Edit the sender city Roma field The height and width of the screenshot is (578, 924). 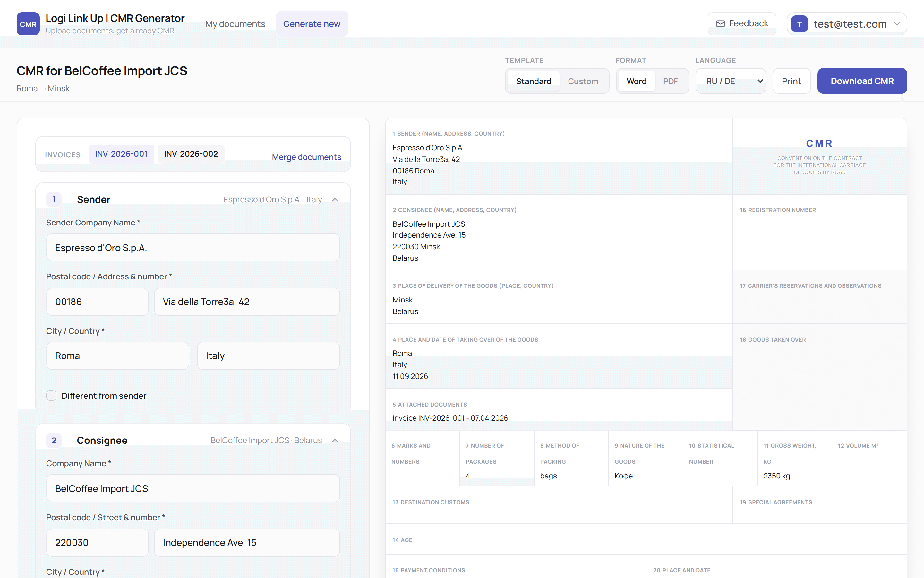click(x=118, y=356)
